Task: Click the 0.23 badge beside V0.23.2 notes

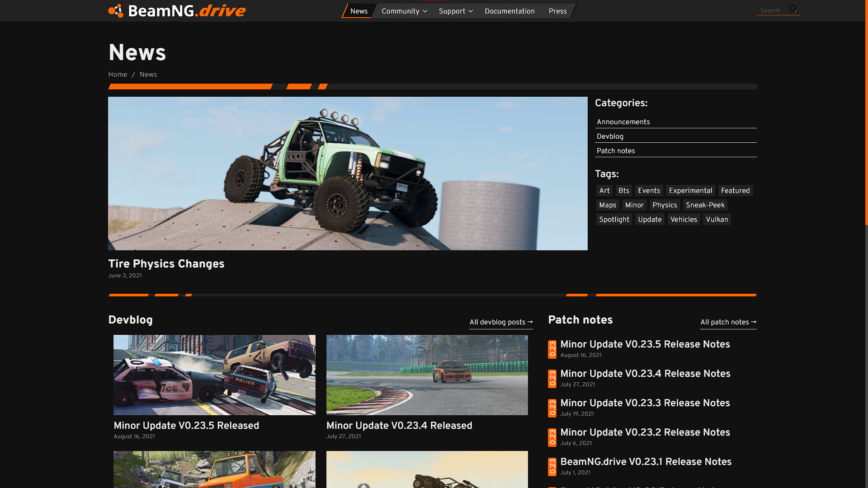Action: pyautogui.click(x=552, y=437)
